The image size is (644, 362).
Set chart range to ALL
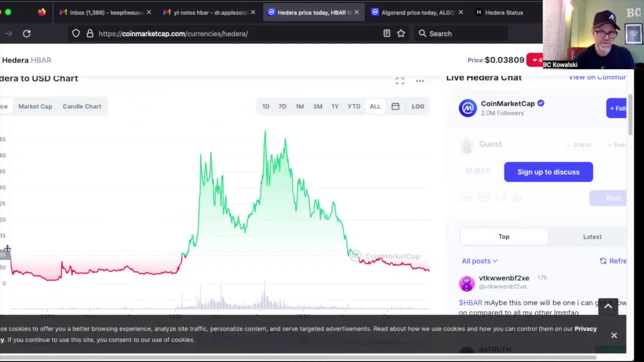(x=375, y=106)
